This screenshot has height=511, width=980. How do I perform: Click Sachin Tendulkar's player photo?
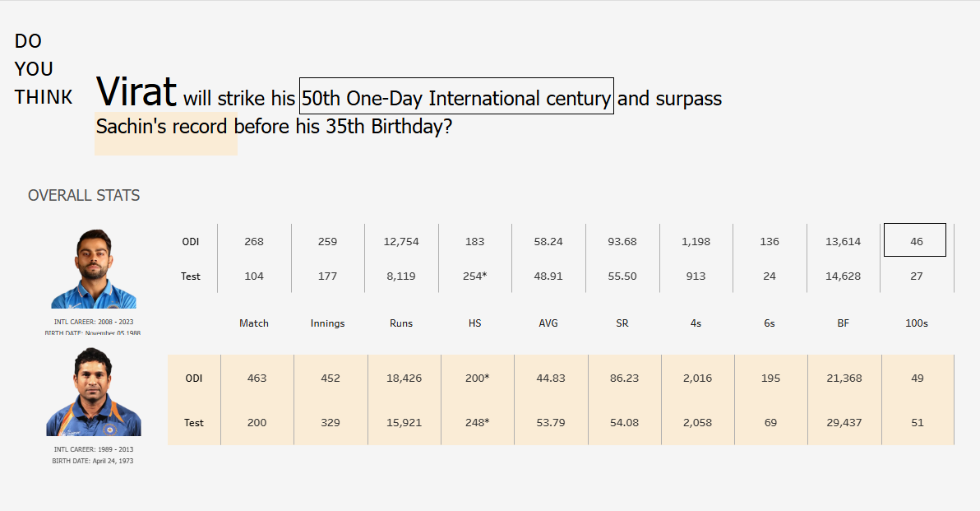(x=94, y=393)
